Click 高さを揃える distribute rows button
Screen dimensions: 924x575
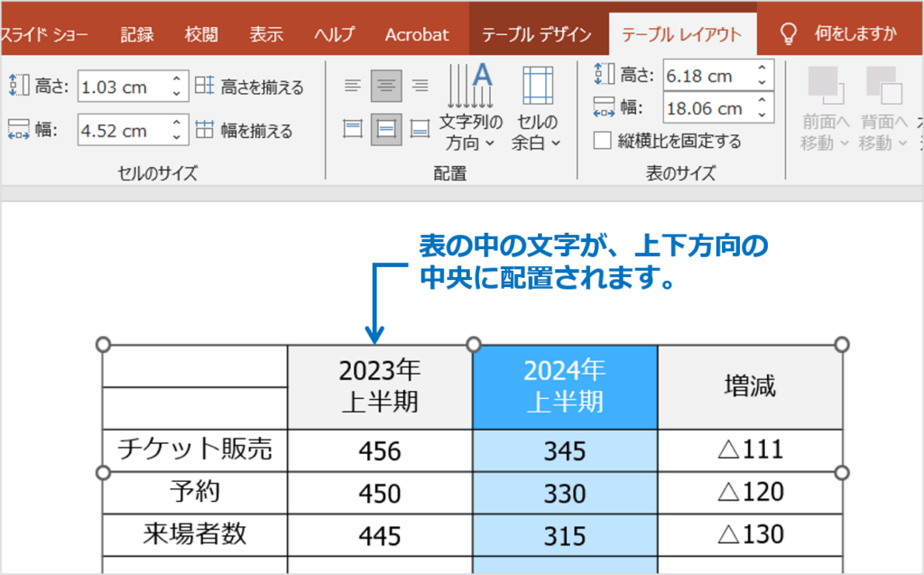tap(249, 87)
